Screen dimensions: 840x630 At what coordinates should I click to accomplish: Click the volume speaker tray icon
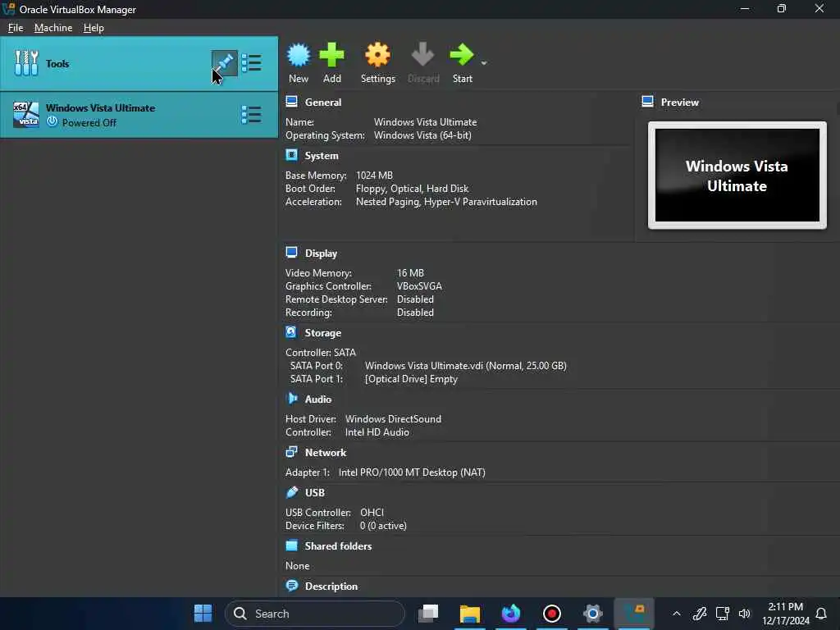745,614
